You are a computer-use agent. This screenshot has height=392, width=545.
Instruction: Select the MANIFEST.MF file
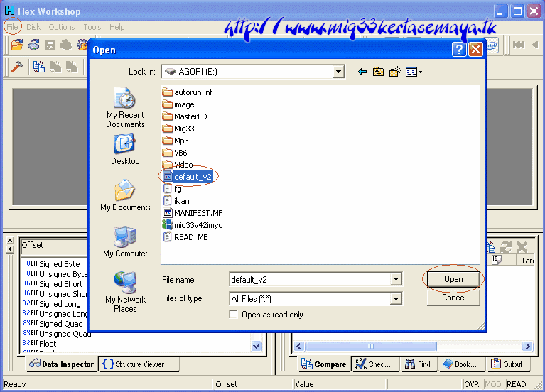pos(193,213)
